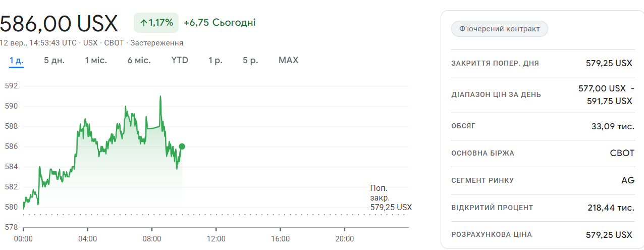Image resolution: width=644 pixels, height=250 pixels.
Task: Select the YTD range tab
Action: click(x=180, y=61)
